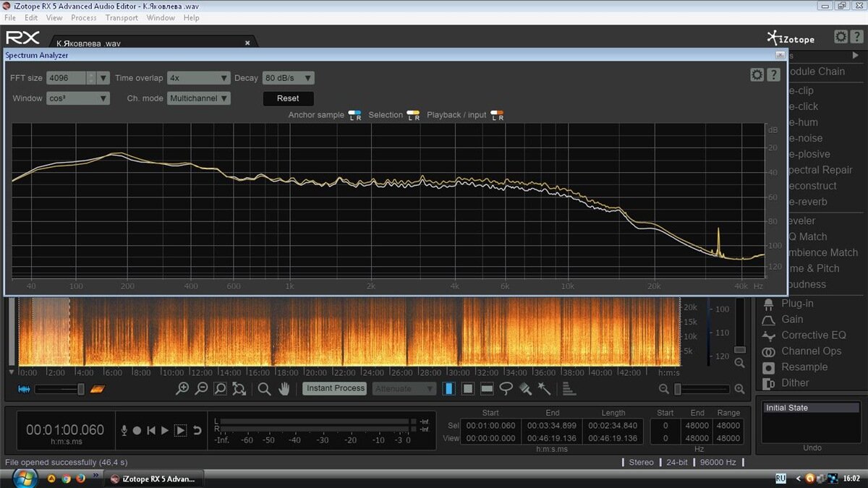Click the spectrogram view icon near opacity slider
This screenshot has width=868, height=488.
pos(98,389)
